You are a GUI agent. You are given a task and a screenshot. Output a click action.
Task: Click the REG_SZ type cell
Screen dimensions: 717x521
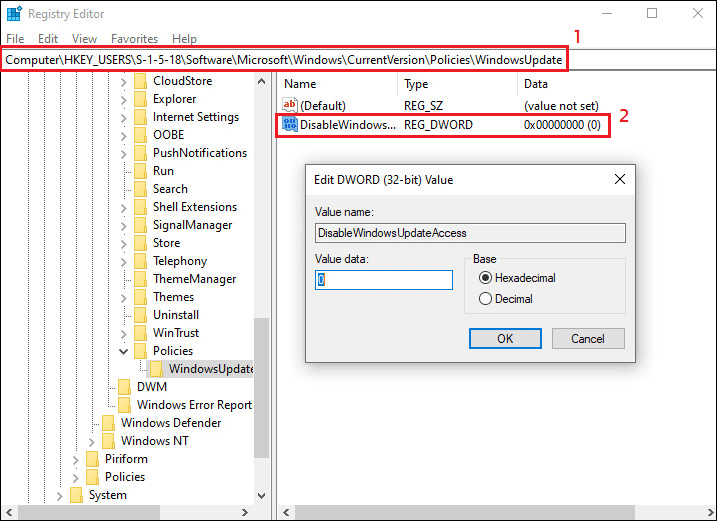click(x=423, y=106)
